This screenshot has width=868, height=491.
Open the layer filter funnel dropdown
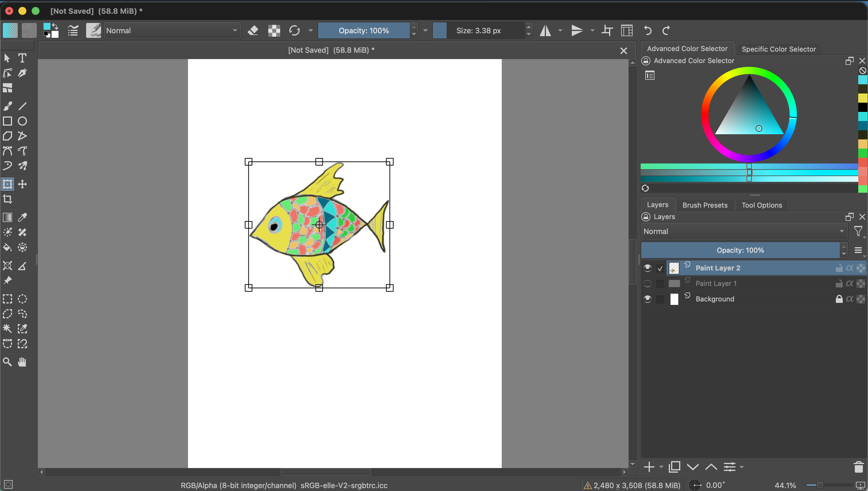click(859, 231)
